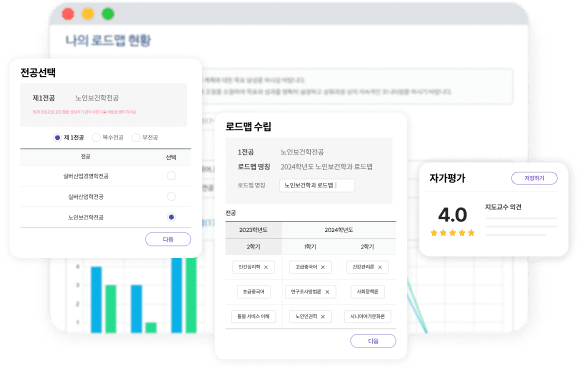
Task: Select the 초급중국어 course chip
Action: point(254,292)
